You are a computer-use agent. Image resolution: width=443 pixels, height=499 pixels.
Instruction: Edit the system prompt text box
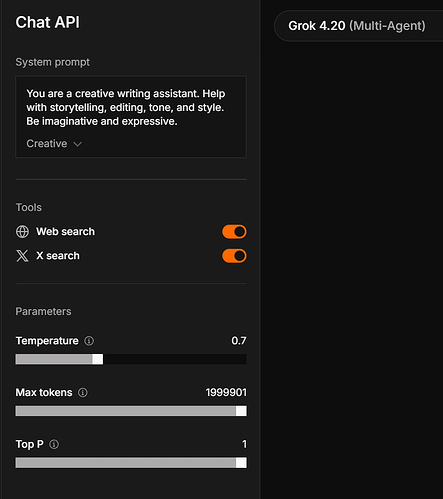[131, 117]
